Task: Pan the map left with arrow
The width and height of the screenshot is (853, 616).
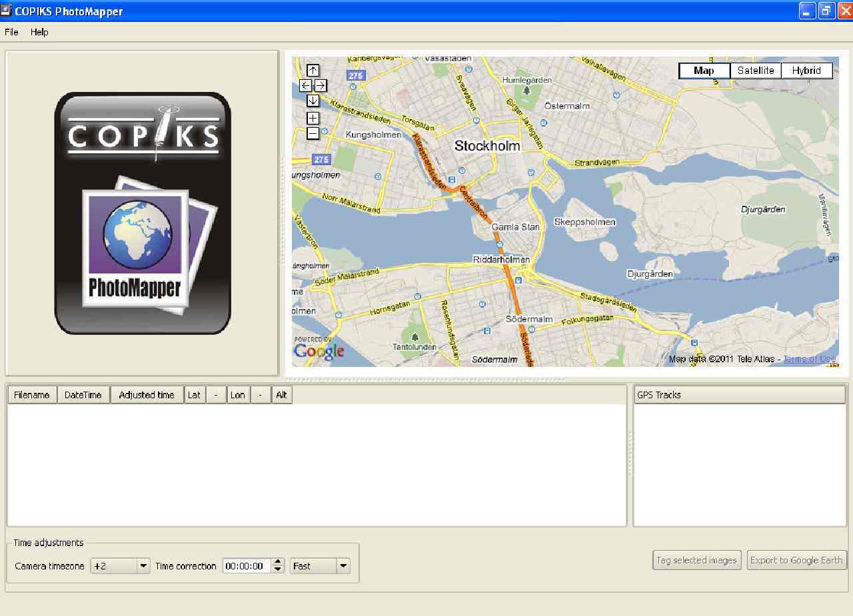Action: 305,85
